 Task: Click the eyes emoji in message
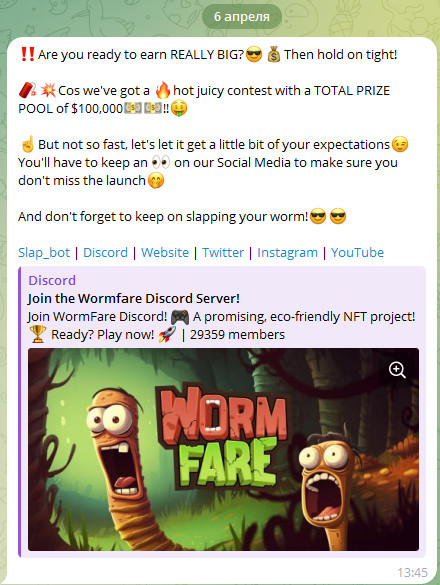(x=161, y=163)
